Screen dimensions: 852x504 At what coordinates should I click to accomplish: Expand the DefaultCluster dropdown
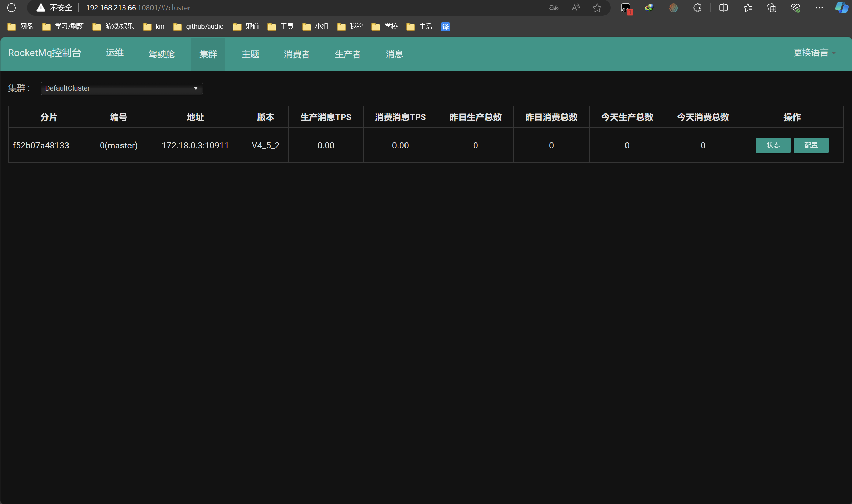pos(122,88)
